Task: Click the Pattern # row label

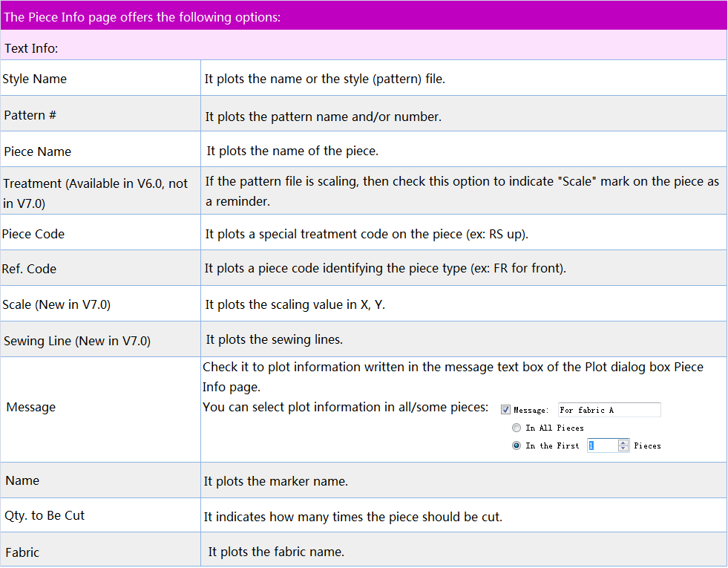Action: point(30,116)
